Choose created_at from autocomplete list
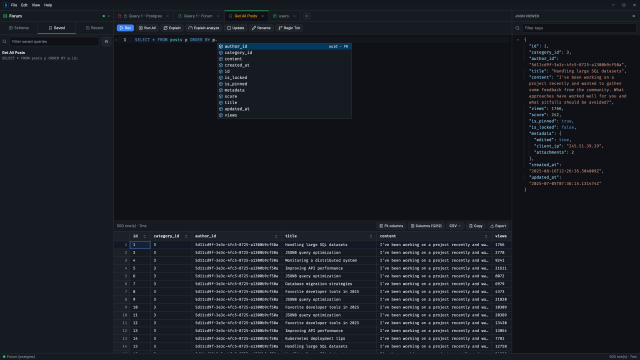Viewport: 640px width, 360px height. (284, 65)
